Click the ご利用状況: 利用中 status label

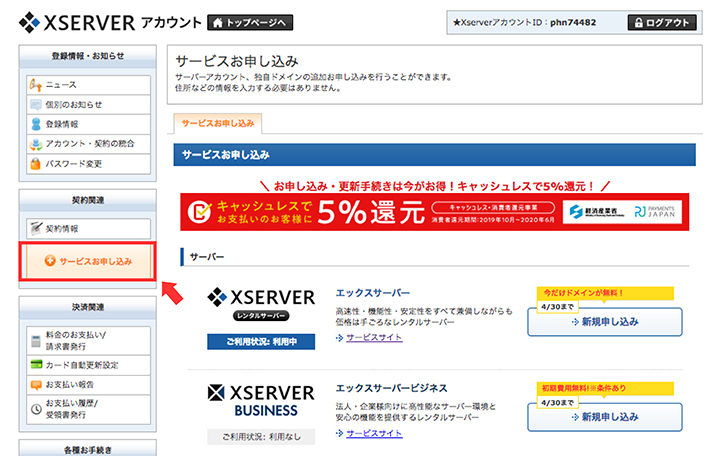click(261, 342)
